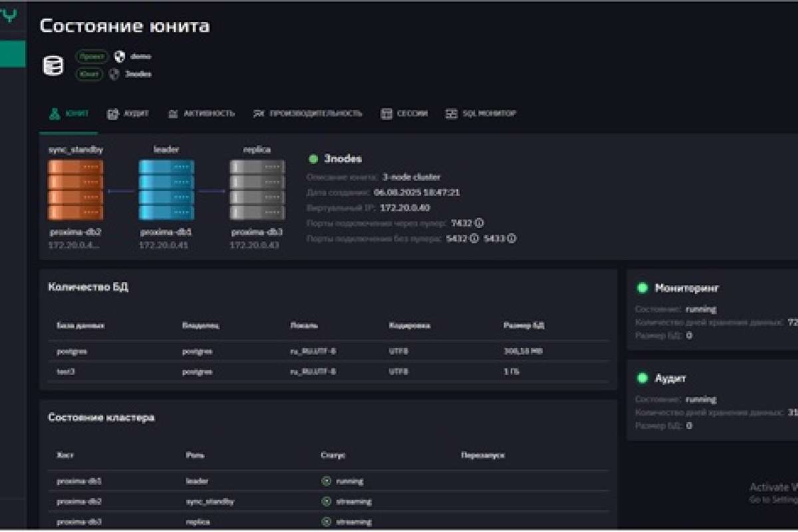Viewport: 798px width, 532px height.
Task: Click the Кодировка column header
Action: click(x=410, y=326)
